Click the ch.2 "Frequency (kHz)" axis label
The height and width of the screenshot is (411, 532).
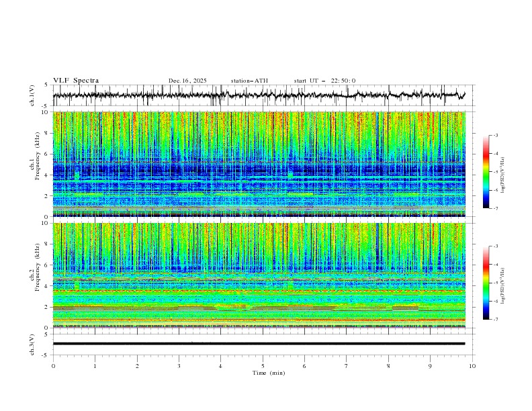click(x=38, y=267)
